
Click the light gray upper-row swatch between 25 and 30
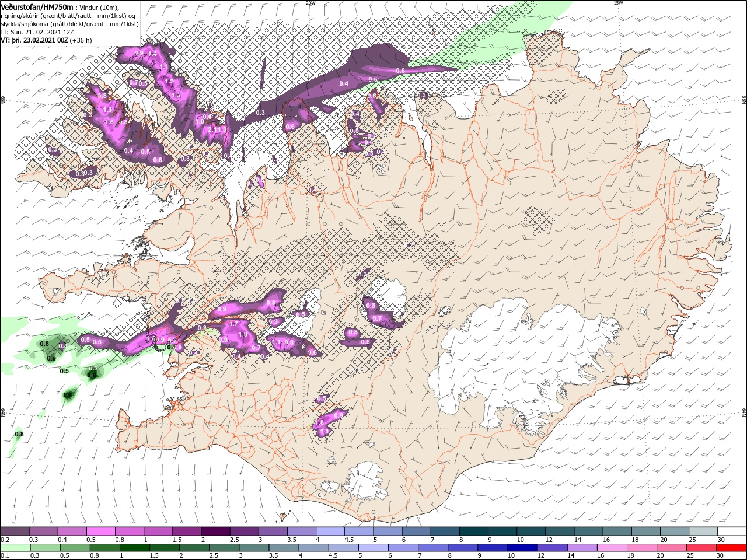[x=703, y=531]
